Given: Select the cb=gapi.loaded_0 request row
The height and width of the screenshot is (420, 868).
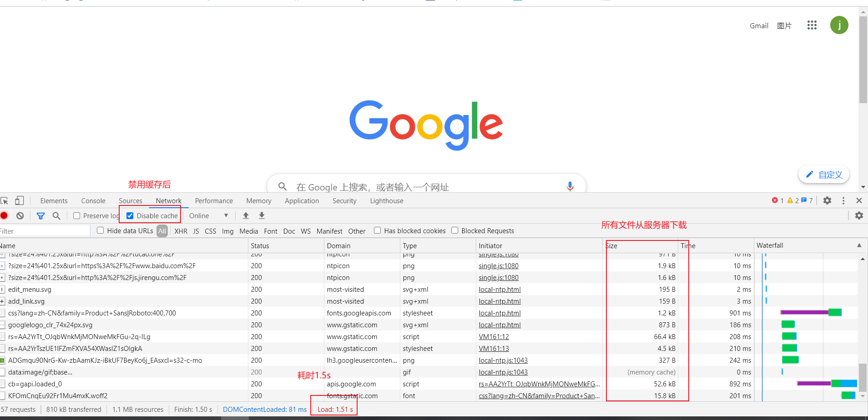Looking at the screenshot, I should coord(429,384).
